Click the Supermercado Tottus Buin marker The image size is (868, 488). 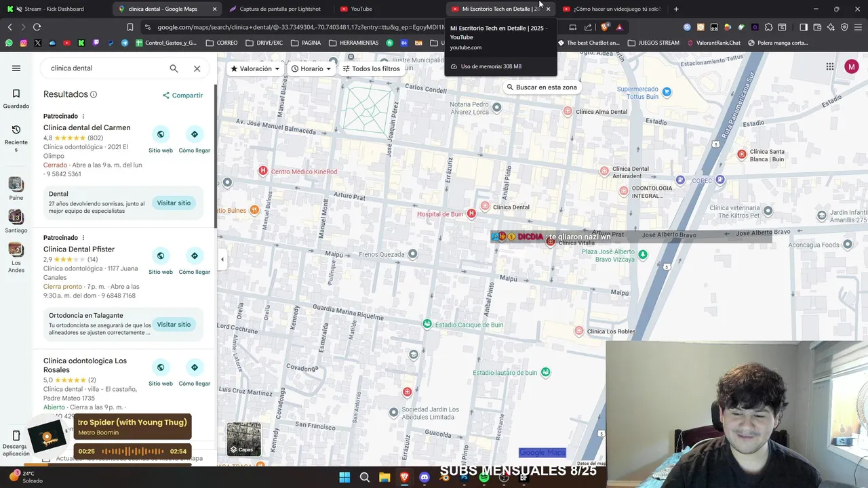click(x=667, y=91)
